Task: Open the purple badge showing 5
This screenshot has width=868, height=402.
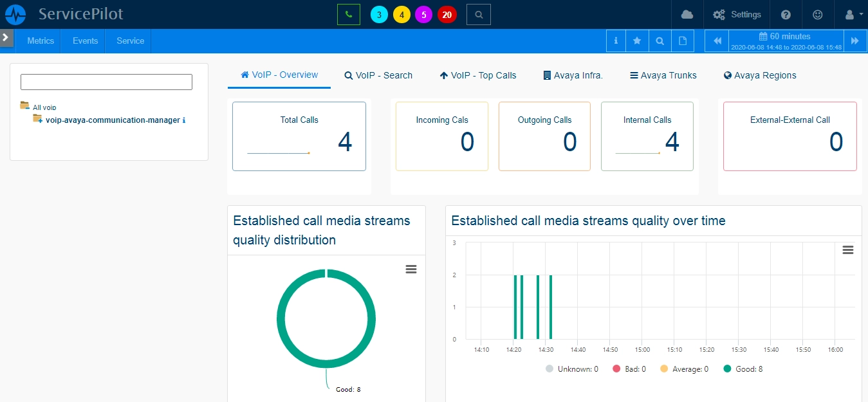Action: [423, 14]
